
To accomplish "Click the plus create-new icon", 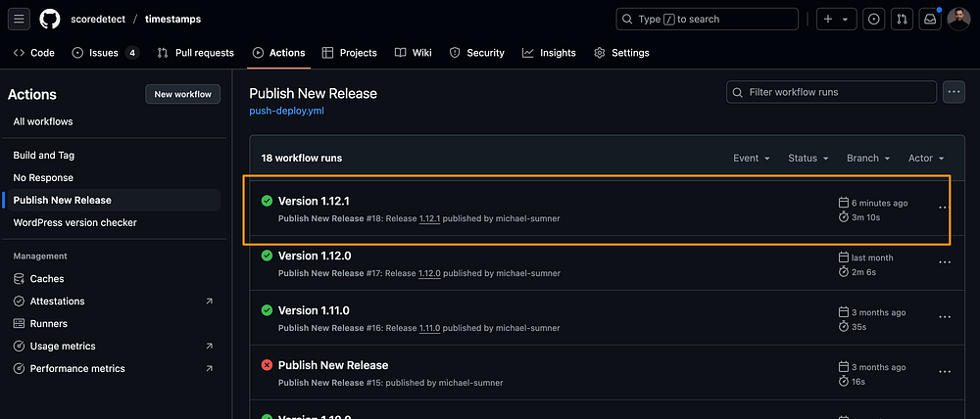I will click(828, 19).
